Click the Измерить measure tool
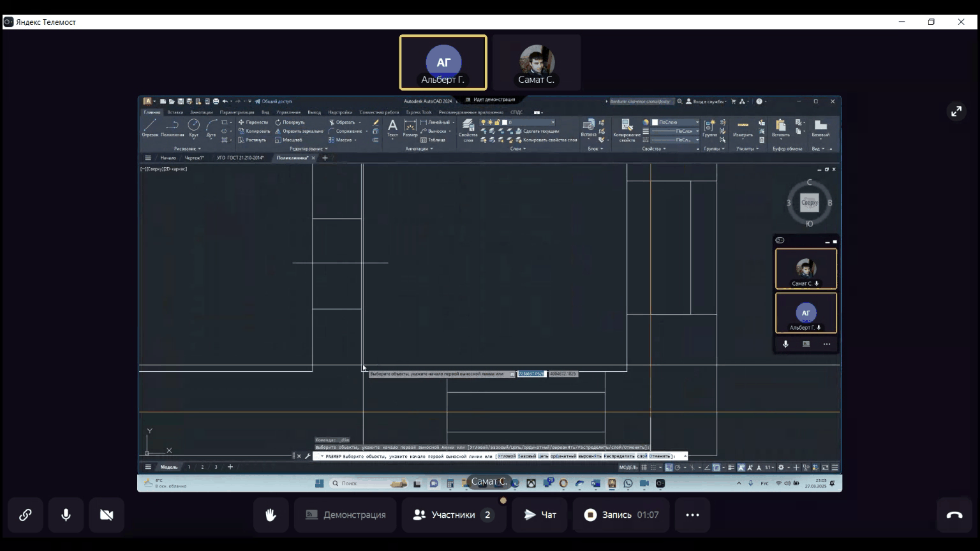 (743, 128)
